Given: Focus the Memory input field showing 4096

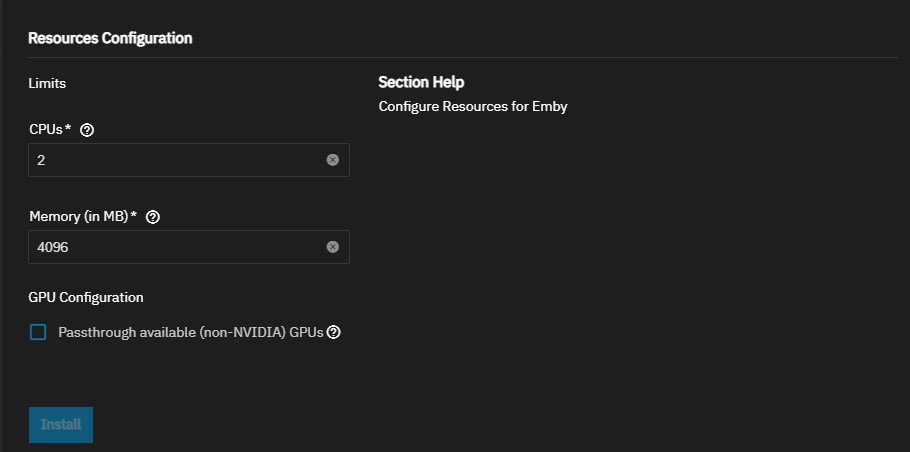Looking at the screenshot, I should click(x=189, y=247).
